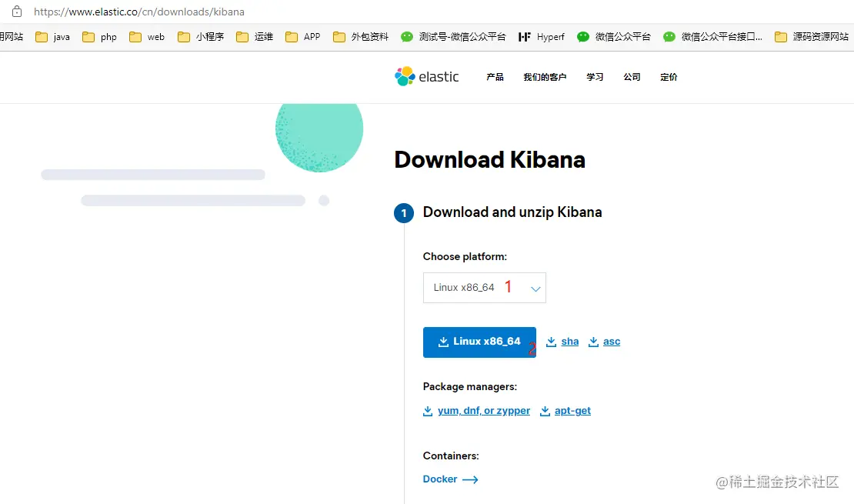The width and height of the screenshot is (854, 504).
Task: Open the 学习 navigation menu
Action: coord(595,78)
